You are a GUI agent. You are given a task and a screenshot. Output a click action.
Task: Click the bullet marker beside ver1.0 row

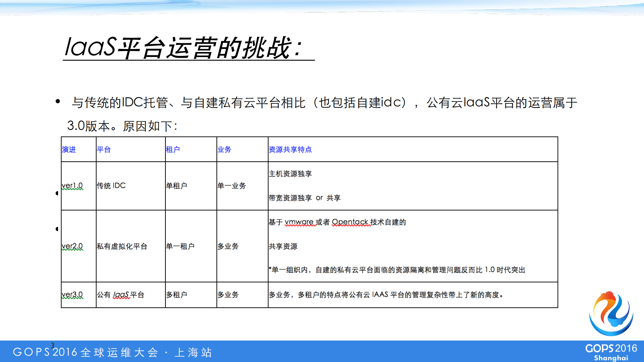click(57, 193)
